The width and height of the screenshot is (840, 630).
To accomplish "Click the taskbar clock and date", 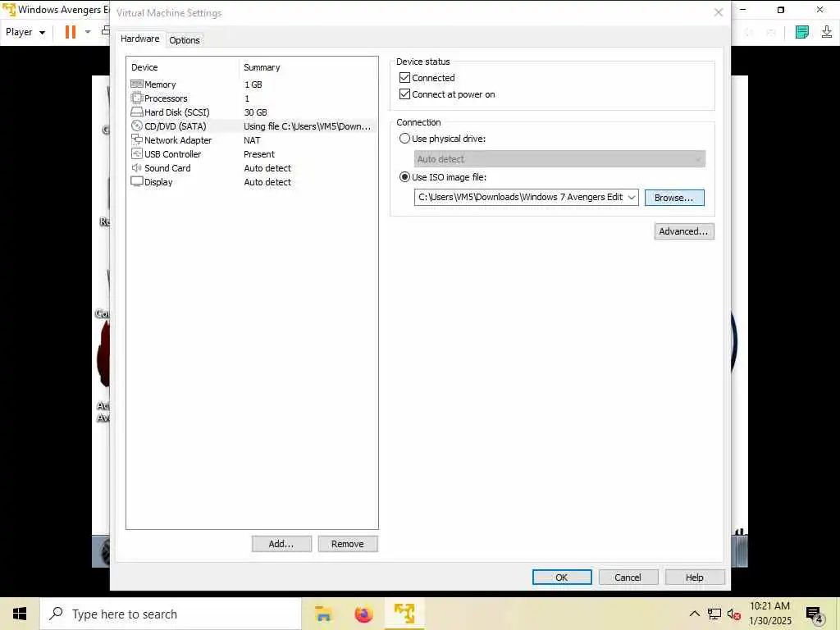I will [769, 614].
